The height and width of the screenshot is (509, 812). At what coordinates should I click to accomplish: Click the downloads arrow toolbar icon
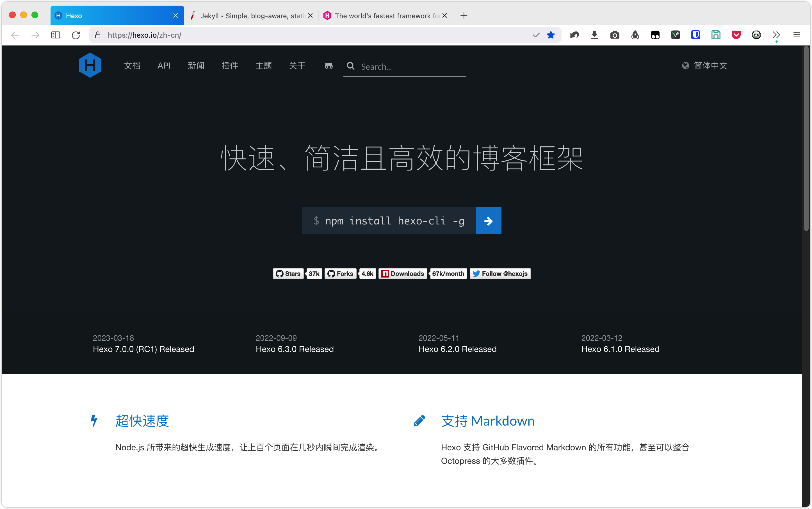click(x=595, y=35)
